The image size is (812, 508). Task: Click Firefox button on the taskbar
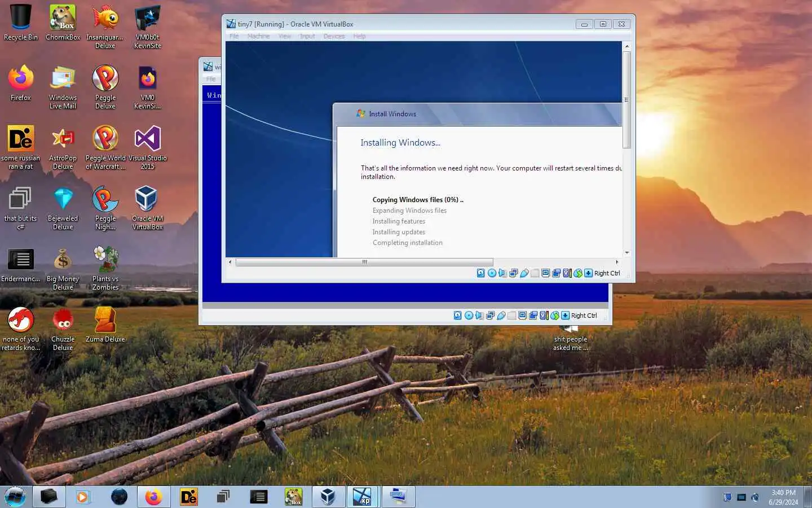153,497
